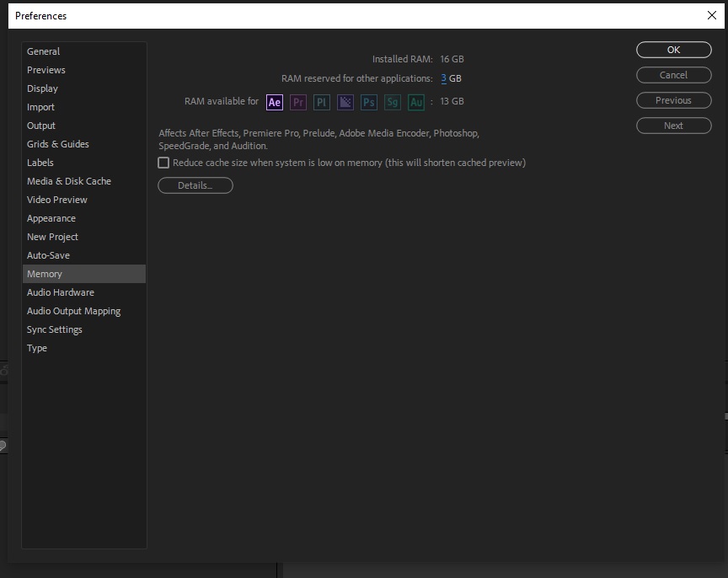Image resolution: width=728 pixels, height=578 pixels.
Task: Open Grids & Guides preferences
Action: [84, 144]
